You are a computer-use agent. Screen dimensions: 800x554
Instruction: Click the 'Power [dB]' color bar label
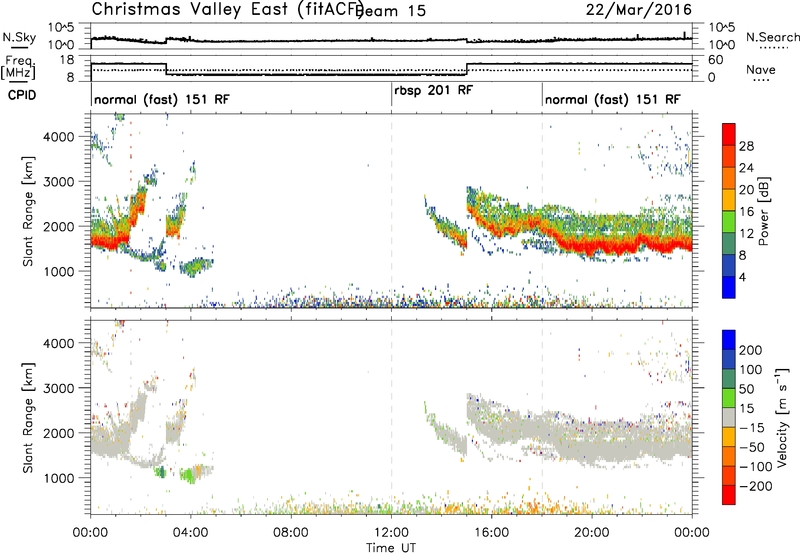[764, 211]
